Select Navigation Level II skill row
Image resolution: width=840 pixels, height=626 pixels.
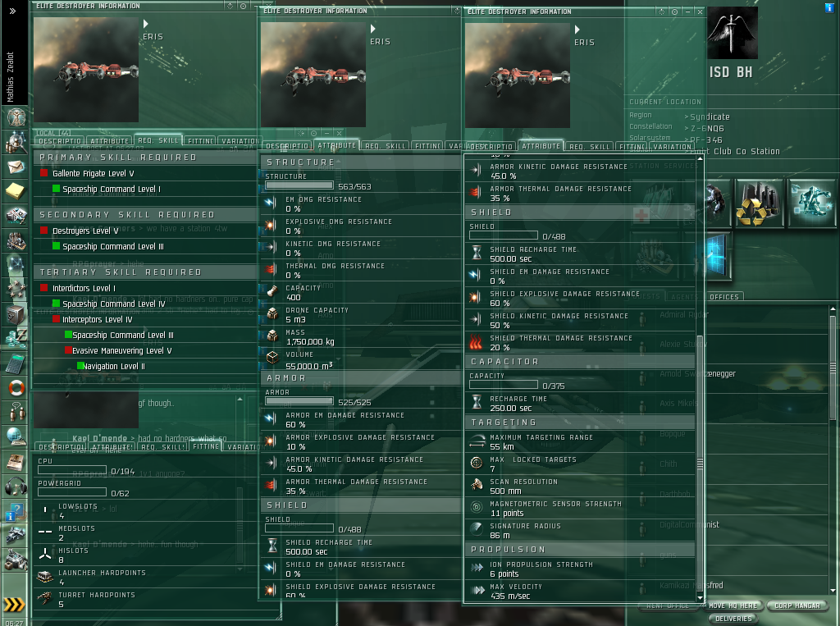tap(145, 366)
